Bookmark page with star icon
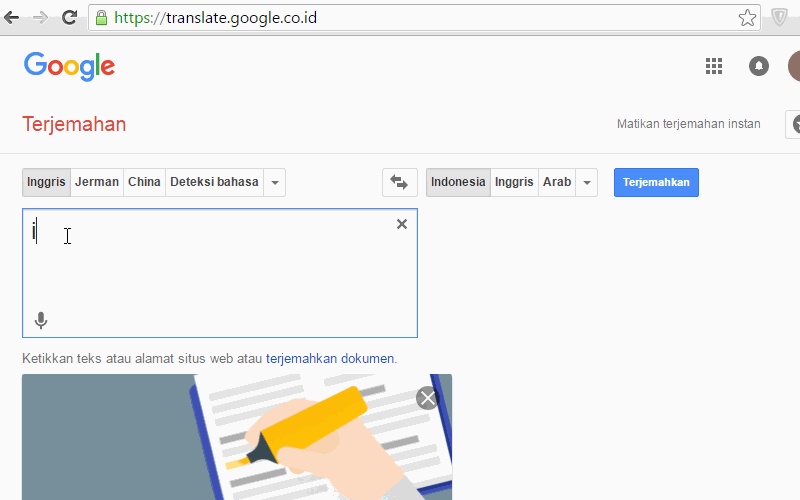The height and width of the screenshot is (500, 800). (x=747, y=18)
